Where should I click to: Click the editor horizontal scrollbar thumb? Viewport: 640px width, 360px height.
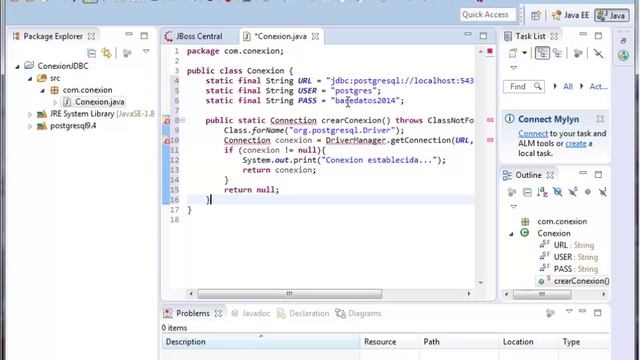[x=290, y=293]
